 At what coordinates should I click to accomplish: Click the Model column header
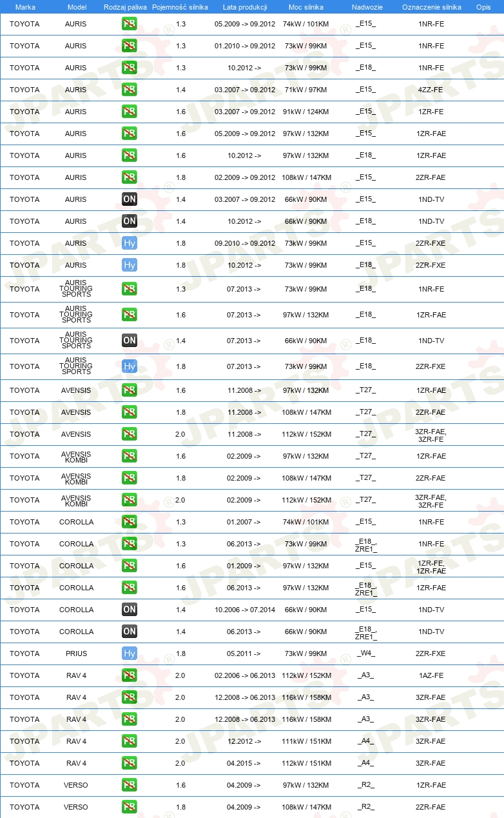point(77,7)
